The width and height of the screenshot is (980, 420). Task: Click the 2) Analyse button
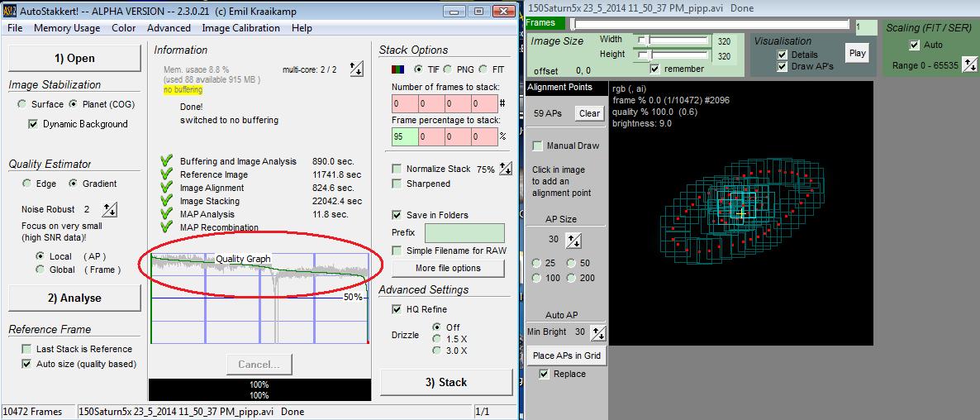tap(74, 298)
